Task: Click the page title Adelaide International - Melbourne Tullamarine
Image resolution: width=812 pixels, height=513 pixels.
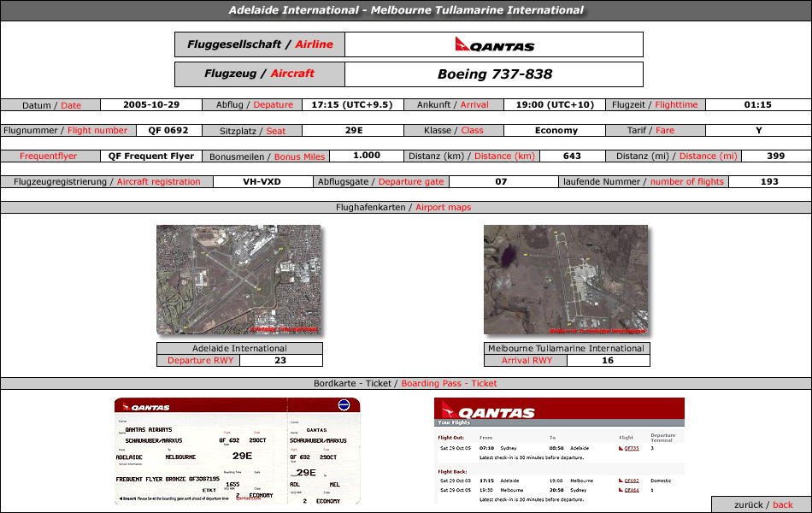Action: 406,10
